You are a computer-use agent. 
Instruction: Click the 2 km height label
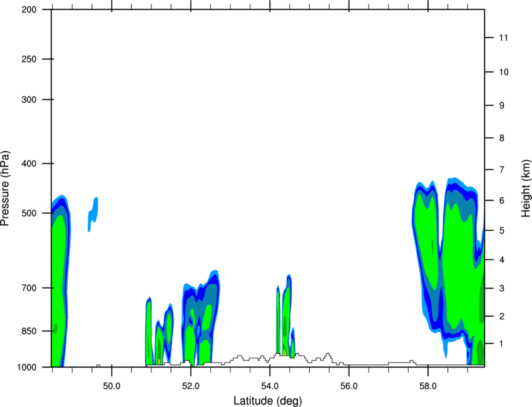(502, 316)
